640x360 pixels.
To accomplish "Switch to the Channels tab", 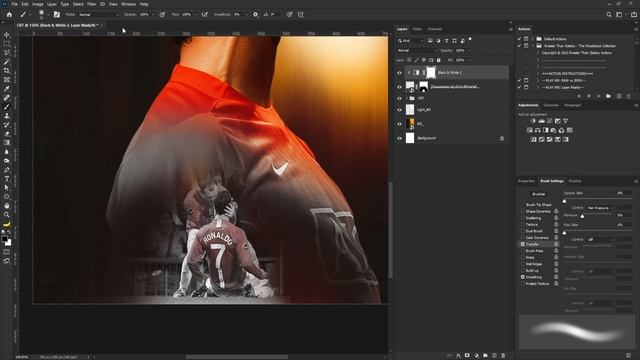I will [x=434, y=29].
